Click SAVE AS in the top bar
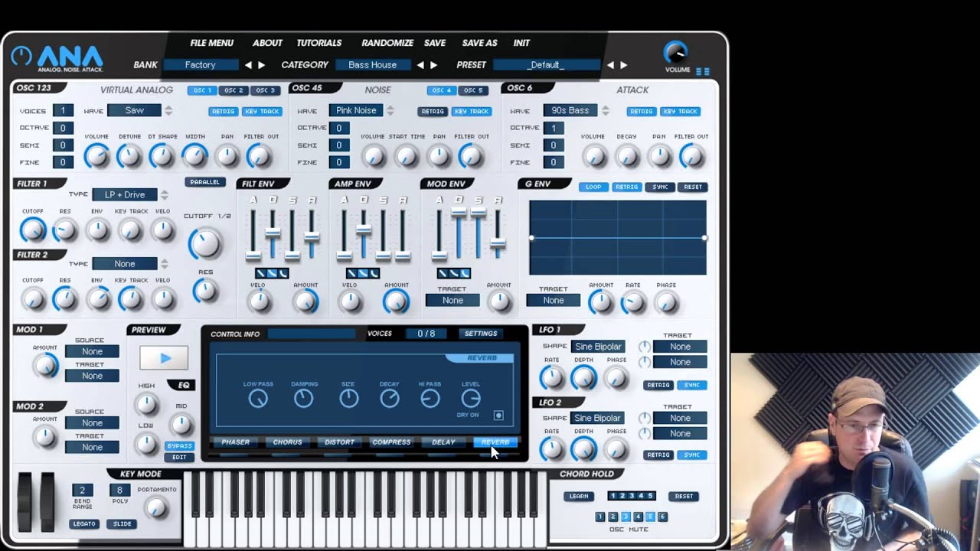The width and height of the screenshot is (980, 551). coord(480,43)
